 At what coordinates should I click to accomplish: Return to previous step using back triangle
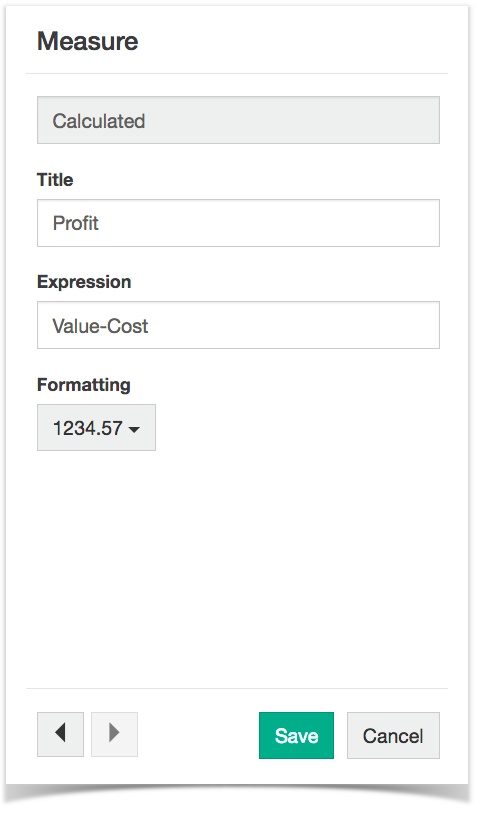tap(60, 734)
